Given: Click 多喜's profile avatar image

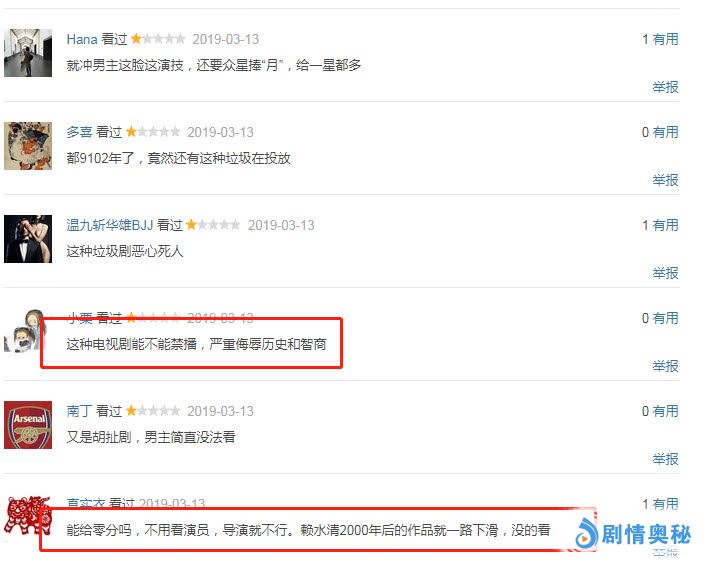Looking at the screenshot, I should point(28,146).
